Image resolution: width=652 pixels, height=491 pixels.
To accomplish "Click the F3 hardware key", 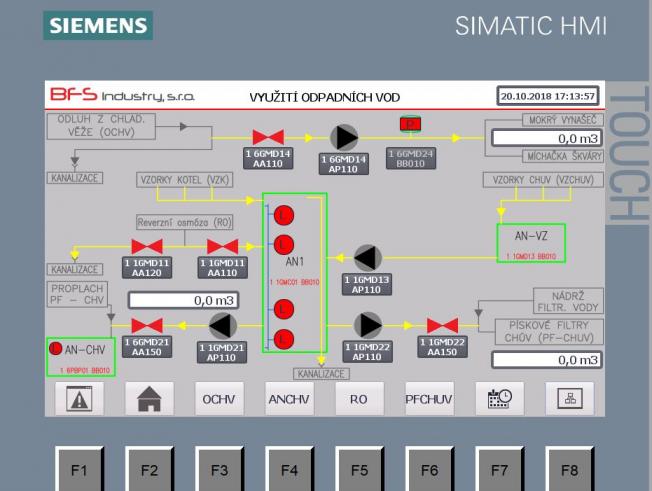I will pos(219,469).
